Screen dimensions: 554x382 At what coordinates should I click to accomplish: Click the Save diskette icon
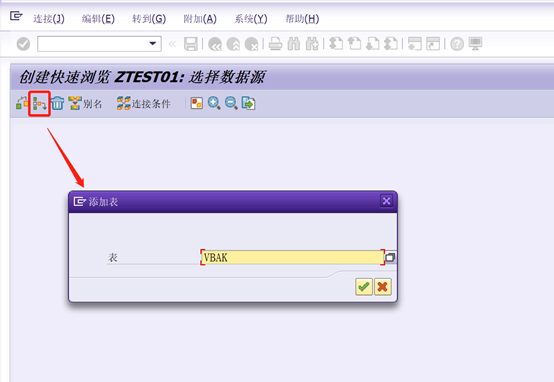191,44
